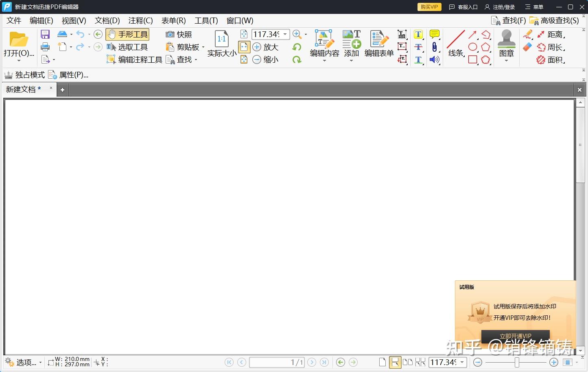Expand the Edit Content (编辑内容) dropdown
Image resolution: width=588 pixels, height=372 pixels.
pos(325,61)
